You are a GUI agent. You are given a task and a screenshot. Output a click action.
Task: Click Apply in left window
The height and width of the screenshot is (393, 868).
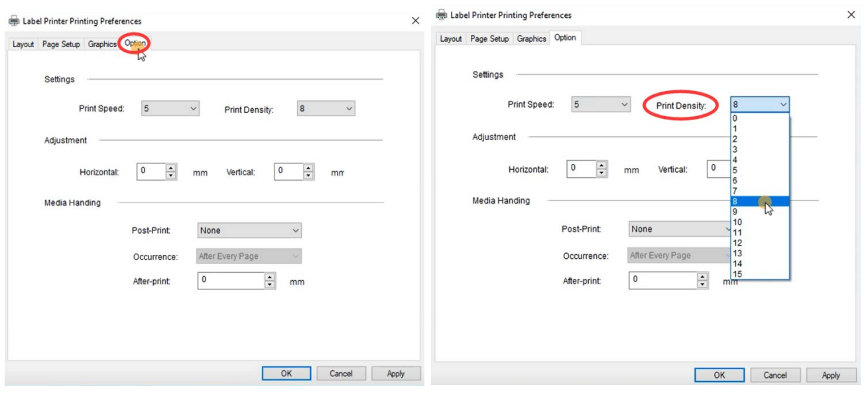[396, 374]
